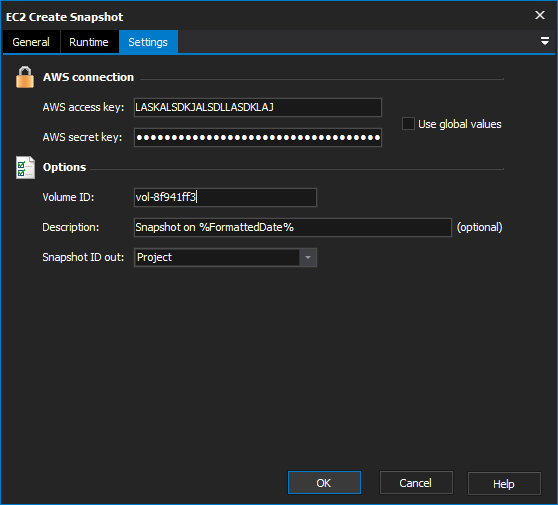Focus the AWS access key field

coord(258,107)
